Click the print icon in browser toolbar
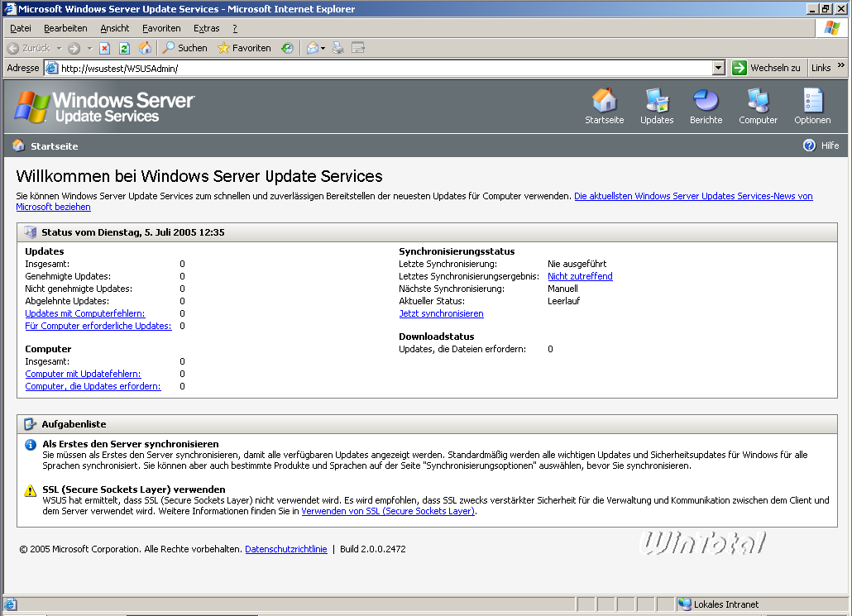Screen dimensions: 852x616 point(338,48)
